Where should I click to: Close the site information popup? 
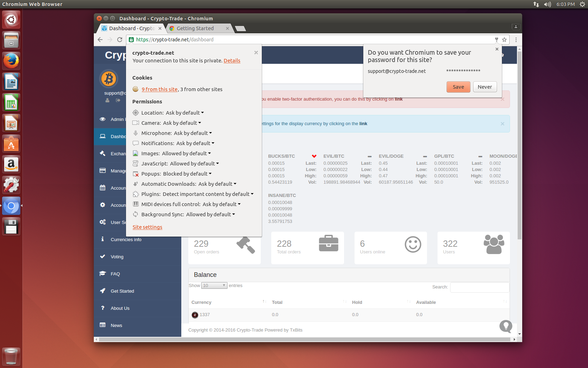click(256, 53)
